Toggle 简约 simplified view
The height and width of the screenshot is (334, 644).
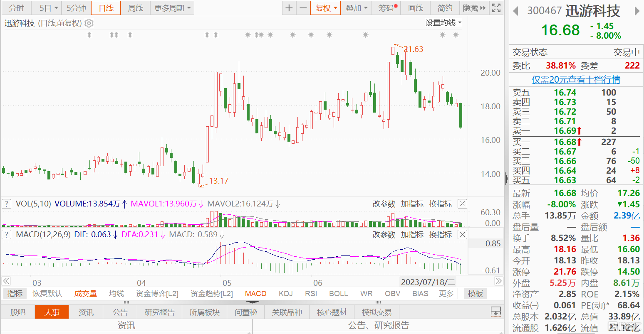445,7
